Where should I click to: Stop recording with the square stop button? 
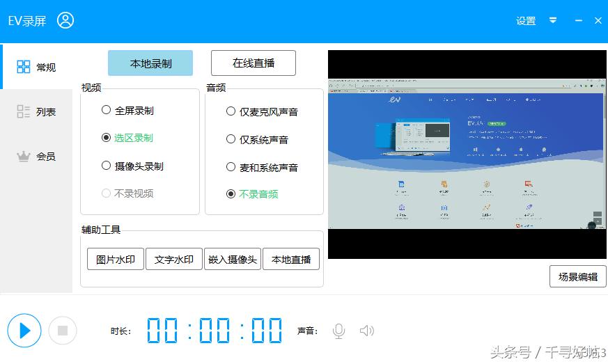[x=63, y=331]
